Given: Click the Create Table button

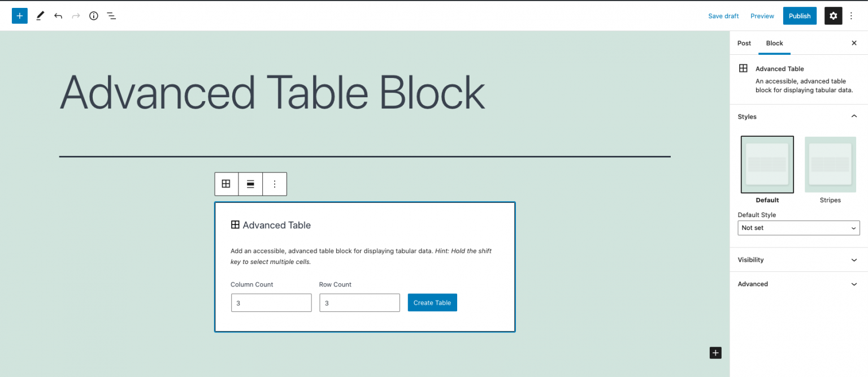Looking at the screenshot, I should point(432,302).
